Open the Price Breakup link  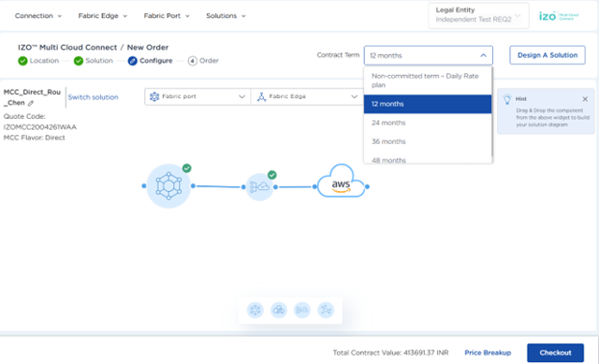(x=488, y=353)
